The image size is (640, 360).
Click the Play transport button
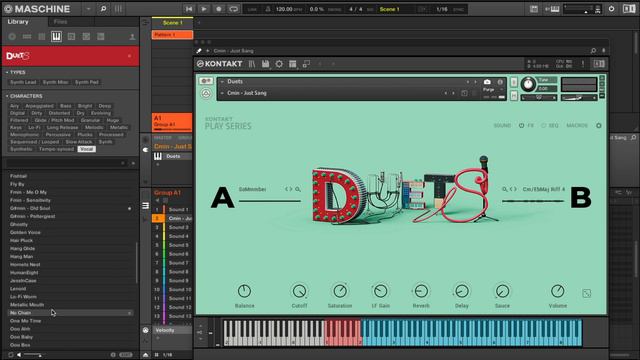tap(204, 9)
